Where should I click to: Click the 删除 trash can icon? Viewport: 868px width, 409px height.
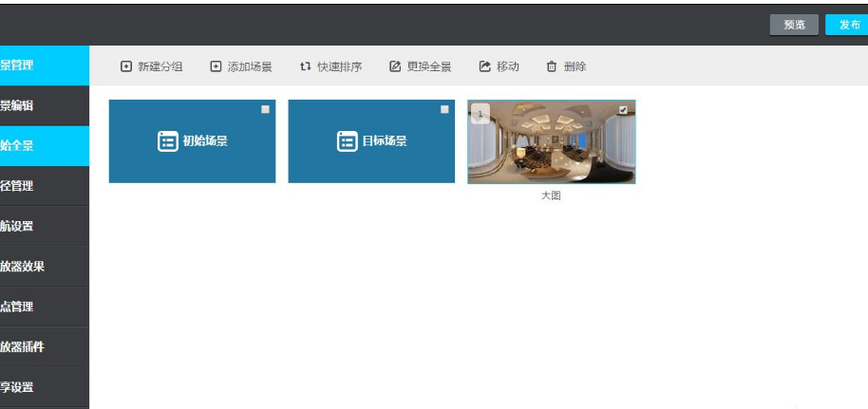pos(552,67)
